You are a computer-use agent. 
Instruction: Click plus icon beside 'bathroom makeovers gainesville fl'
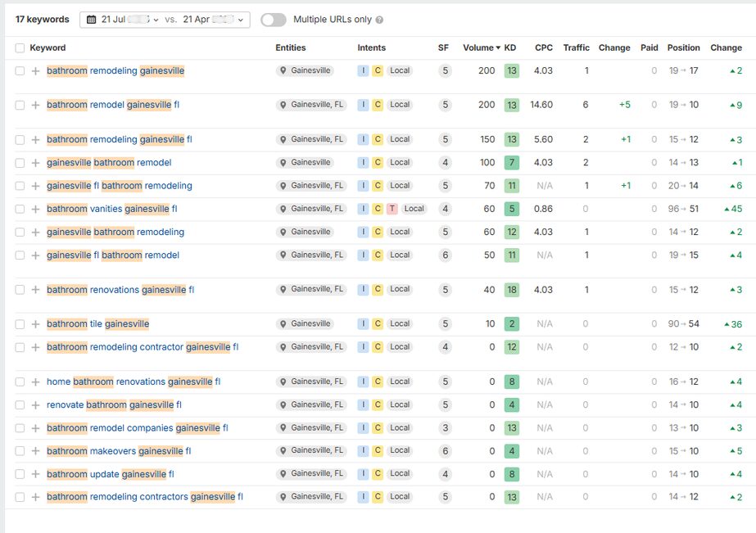[35, 451]
